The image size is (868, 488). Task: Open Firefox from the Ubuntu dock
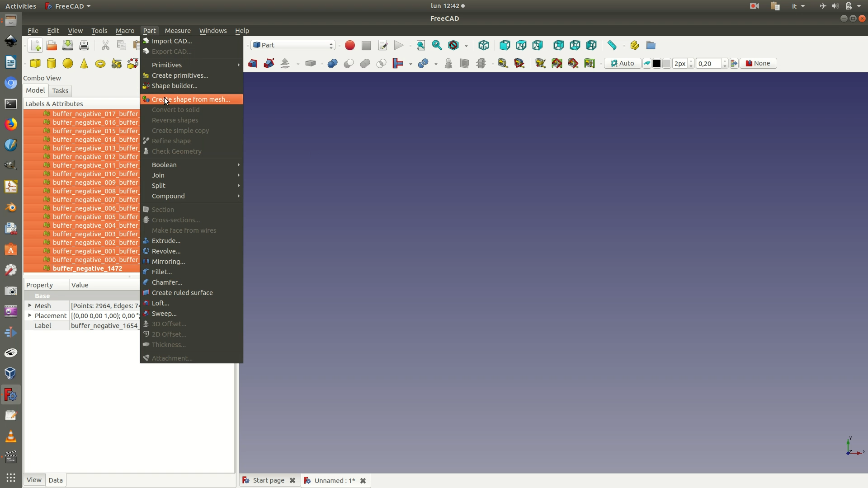click(11, 124)
